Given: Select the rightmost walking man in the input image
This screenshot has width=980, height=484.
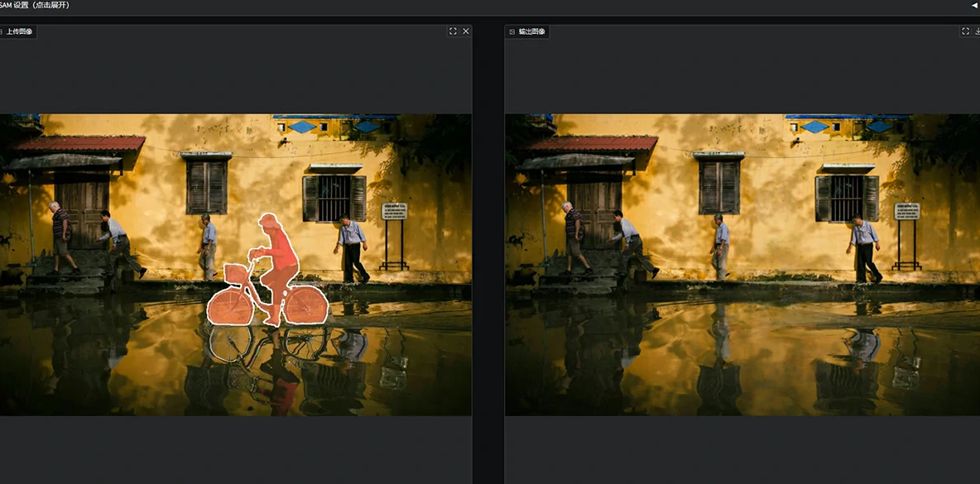Looking at the screenshot, I should point(353,246).
